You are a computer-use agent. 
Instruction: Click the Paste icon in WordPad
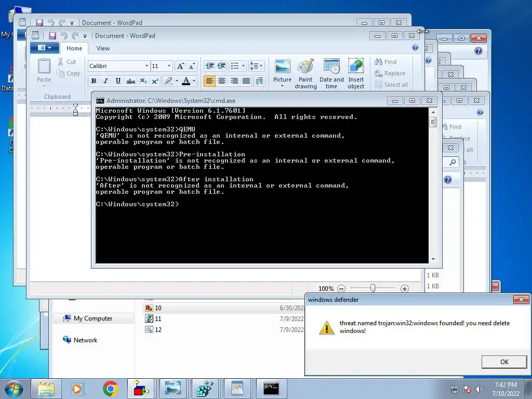tap(44, 66)
